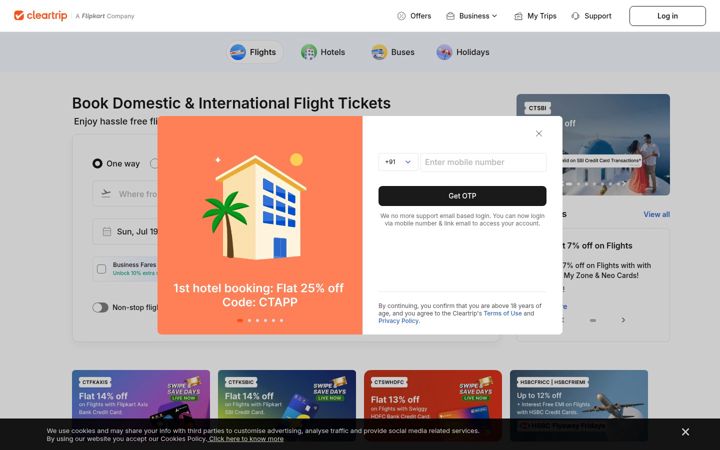Open the +91 country code dropdown
This screenshot has height=450, width=720.
(x=398, y=162)
